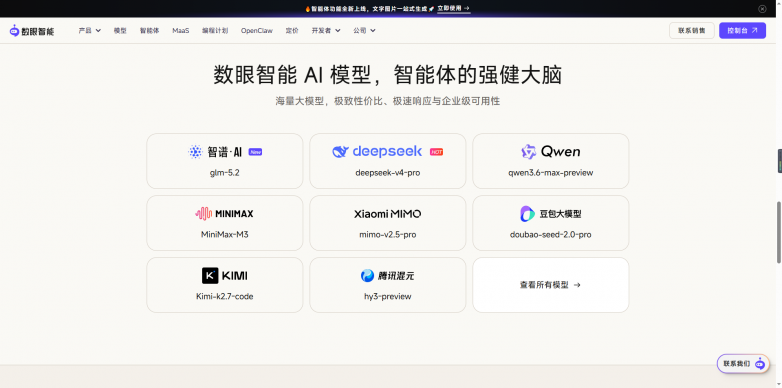Select the mimo-v2.5-pro model name
This screenshot has width=782, height=388.
pos(388,234)
